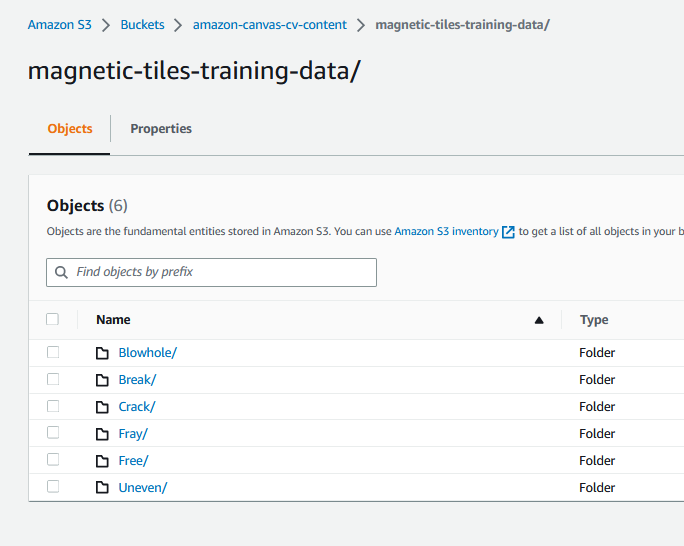Tick the Crack folder checkbox
The height and width of the screenshot is (546, 684).
coord(53,406)
